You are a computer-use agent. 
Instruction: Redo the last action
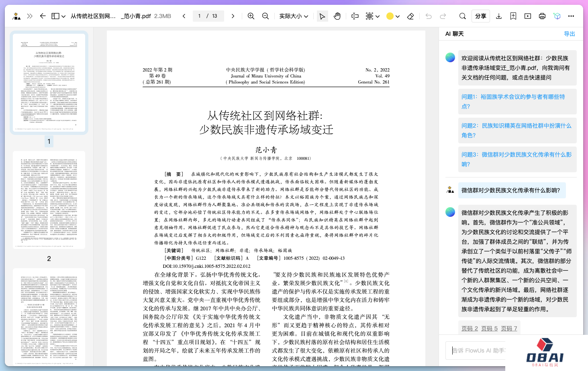443,16
